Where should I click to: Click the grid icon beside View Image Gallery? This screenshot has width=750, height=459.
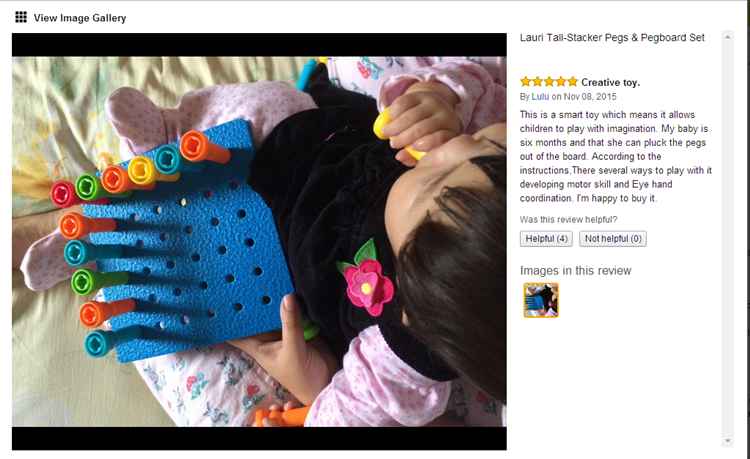click(x=21, y=17)
